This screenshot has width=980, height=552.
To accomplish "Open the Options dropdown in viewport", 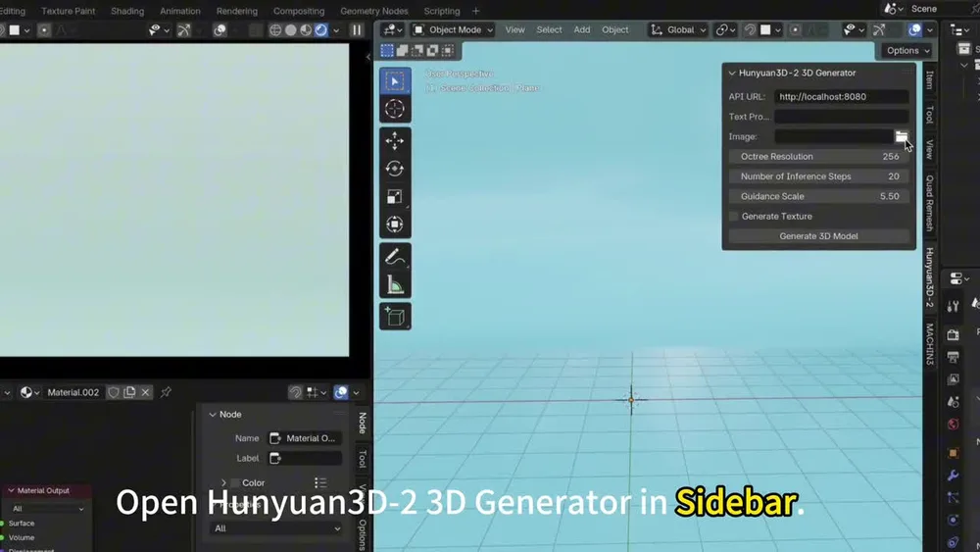I will pos(906,51).
